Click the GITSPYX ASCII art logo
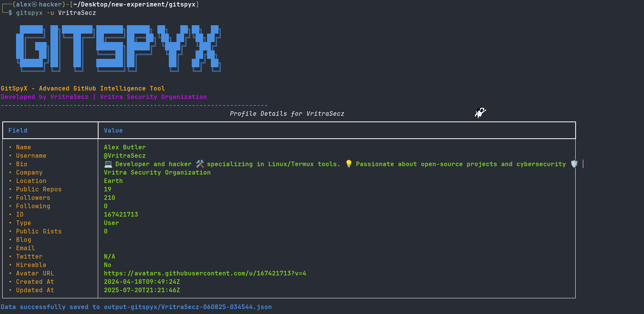 118,49
